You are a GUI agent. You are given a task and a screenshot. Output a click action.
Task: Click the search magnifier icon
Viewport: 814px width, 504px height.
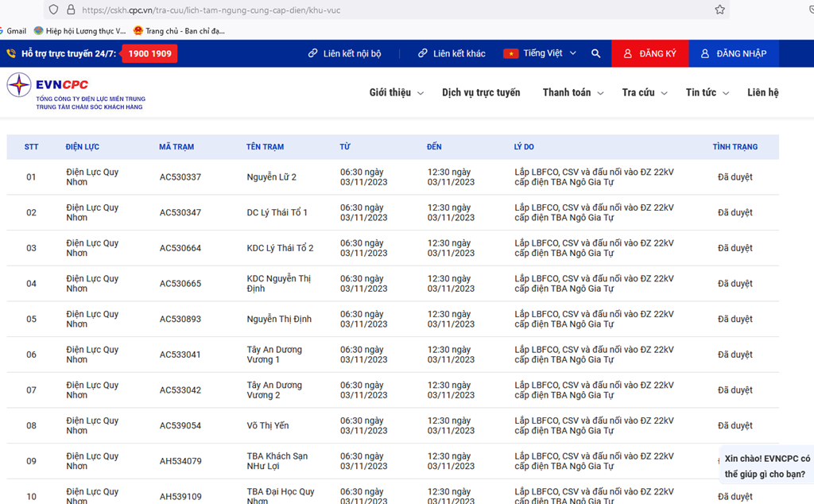(x=595, y=53)
